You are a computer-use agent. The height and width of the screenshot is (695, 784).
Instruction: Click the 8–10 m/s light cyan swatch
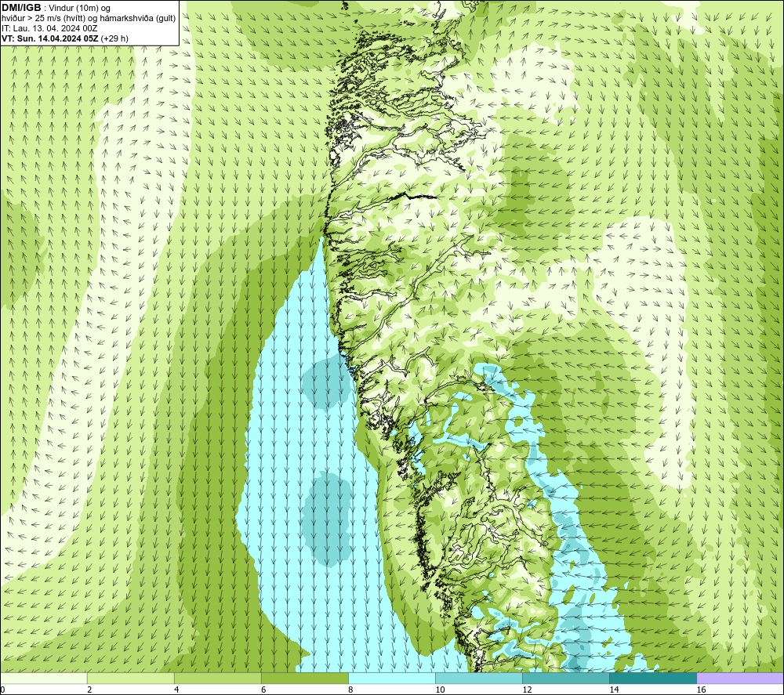tap(392, 679)
